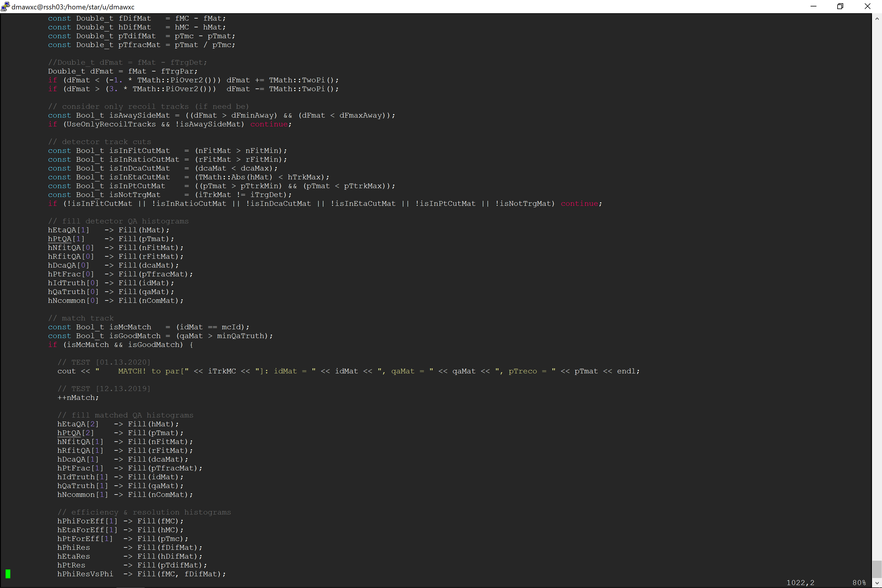Click the green cursor block at bottom left

8,574
